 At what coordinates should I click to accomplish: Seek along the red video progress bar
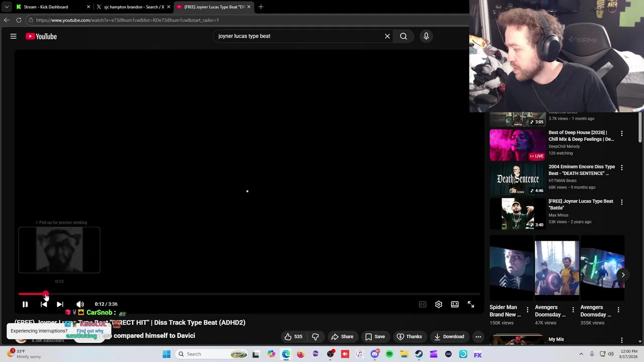(249, 294)
